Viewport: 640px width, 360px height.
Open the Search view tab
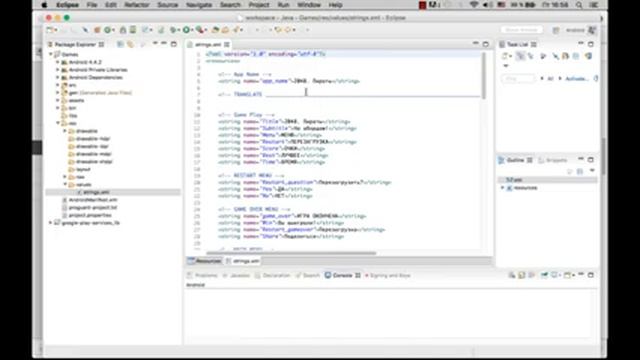point(307,276)
